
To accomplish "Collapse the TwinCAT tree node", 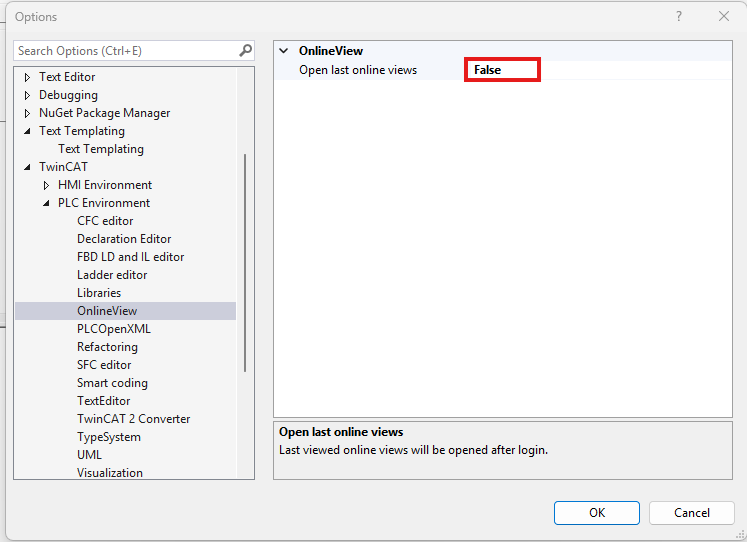I will tap(27, 167).
